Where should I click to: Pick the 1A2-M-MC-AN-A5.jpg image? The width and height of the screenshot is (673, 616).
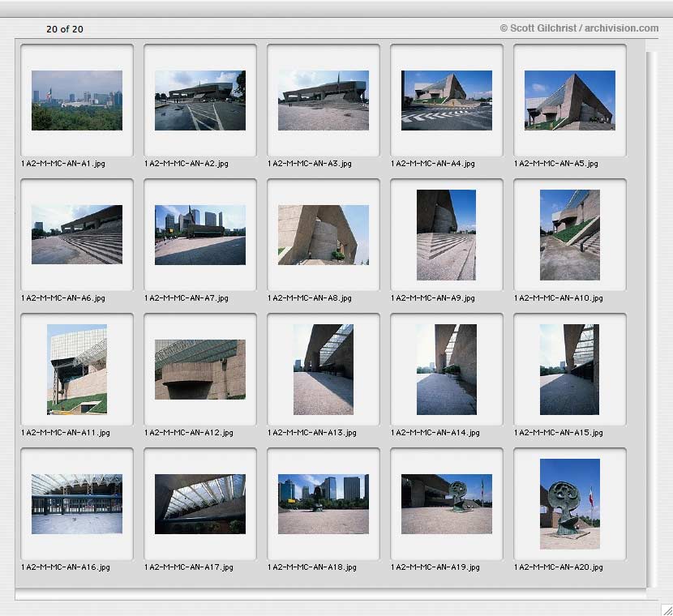[569, 101]
